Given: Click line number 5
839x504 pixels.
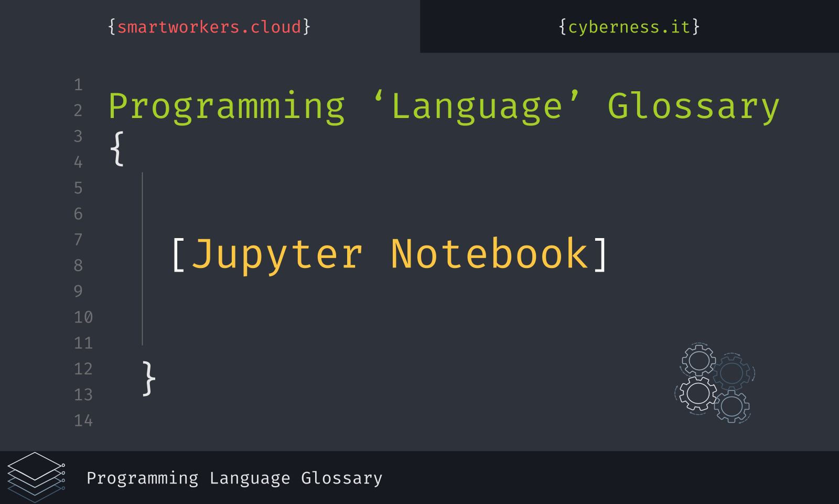Looking at the screenshot, I should tap(78, 188).
